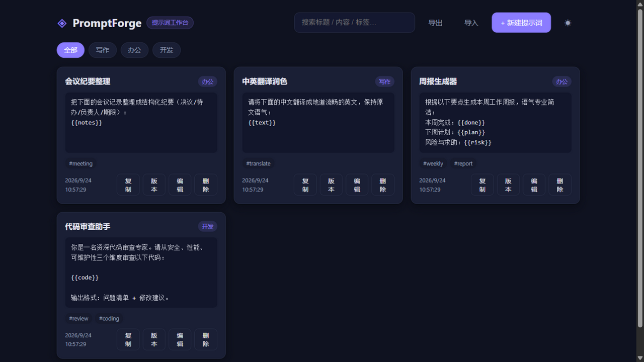Delete the 会议纪要整理 prompt
Viewport: 644px width, 362px height.
click(206, 185)
